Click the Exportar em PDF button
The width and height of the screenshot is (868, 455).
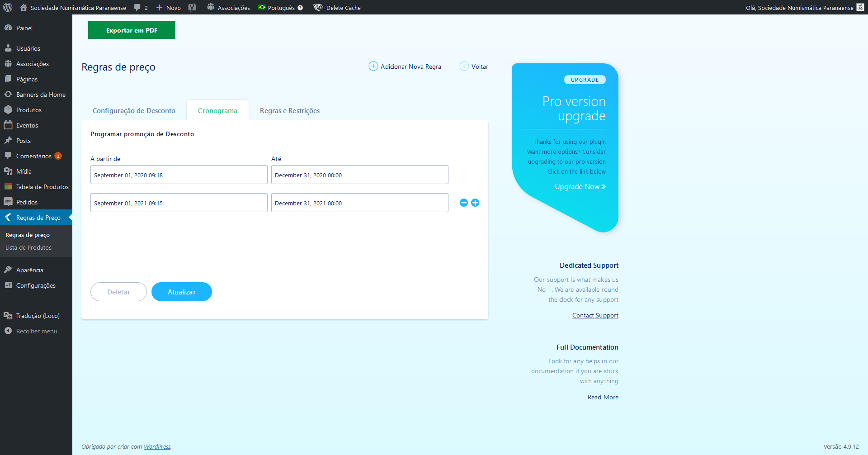132,30
